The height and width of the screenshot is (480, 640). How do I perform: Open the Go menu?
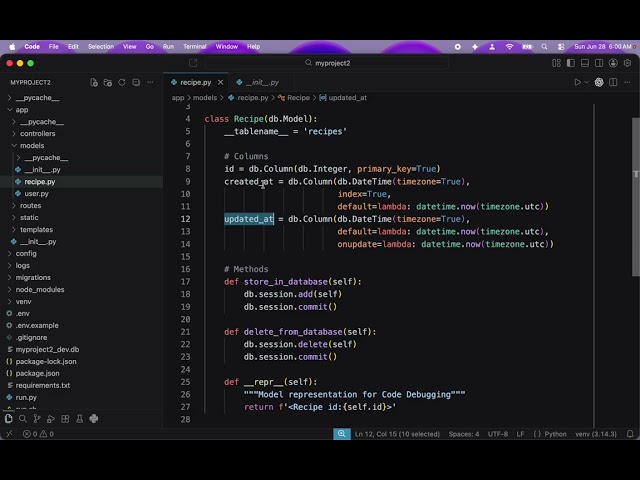(150, 47)
